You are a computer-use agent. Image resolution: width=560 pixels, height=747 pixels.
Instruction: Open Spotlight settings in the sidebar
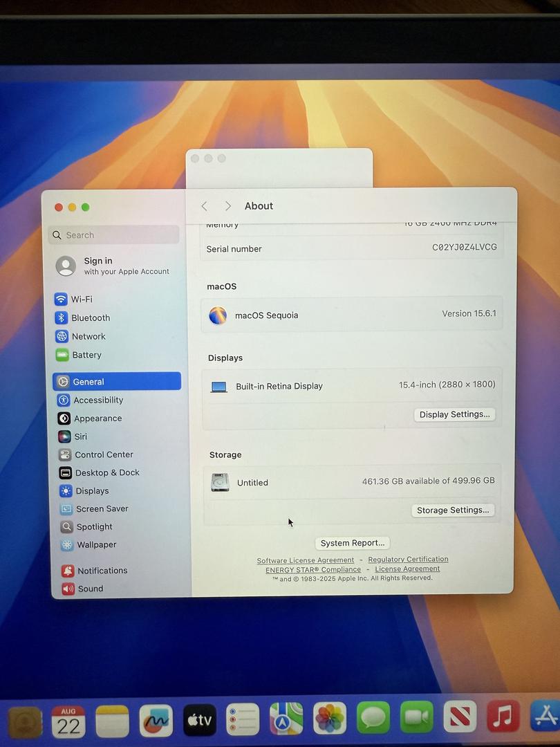click(86, 527)
